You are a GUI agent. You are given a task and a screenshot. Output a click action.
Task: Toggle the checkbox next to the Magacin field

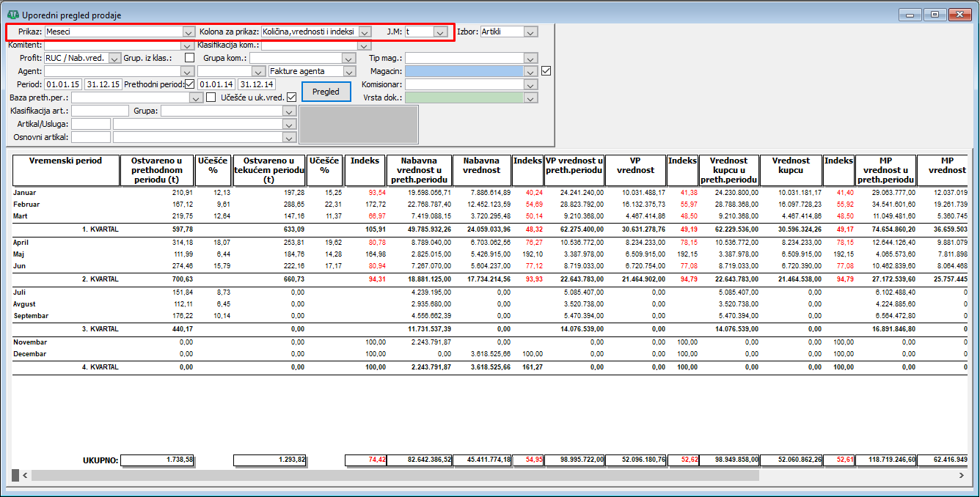point(545,71)
